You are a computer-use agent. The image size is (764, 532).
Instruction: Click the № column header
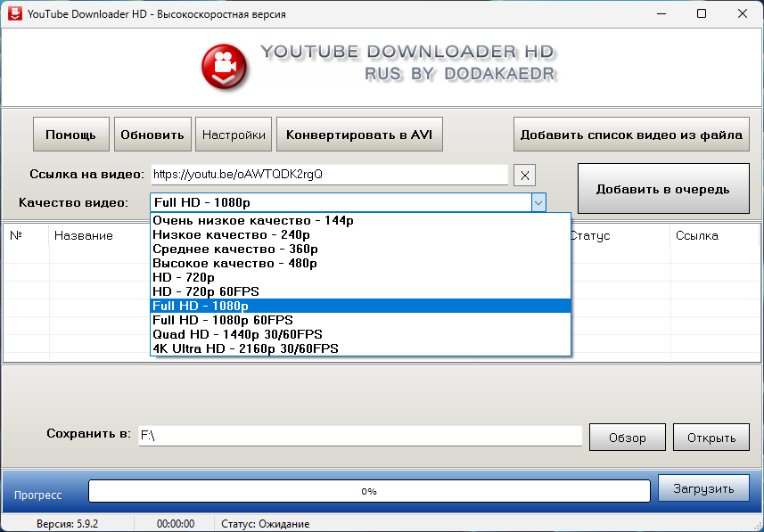26,236
